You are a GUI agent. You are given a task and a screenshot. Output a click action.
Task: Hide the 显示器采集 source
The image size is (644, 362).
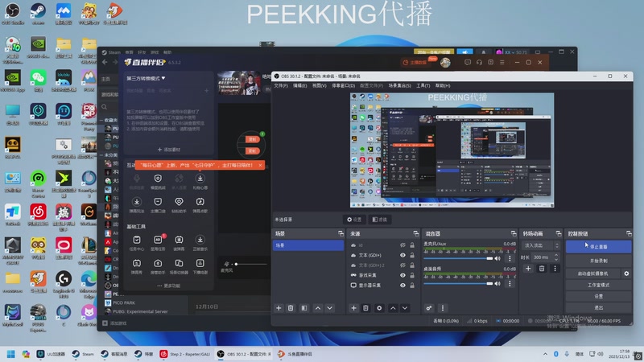[403, 286]
